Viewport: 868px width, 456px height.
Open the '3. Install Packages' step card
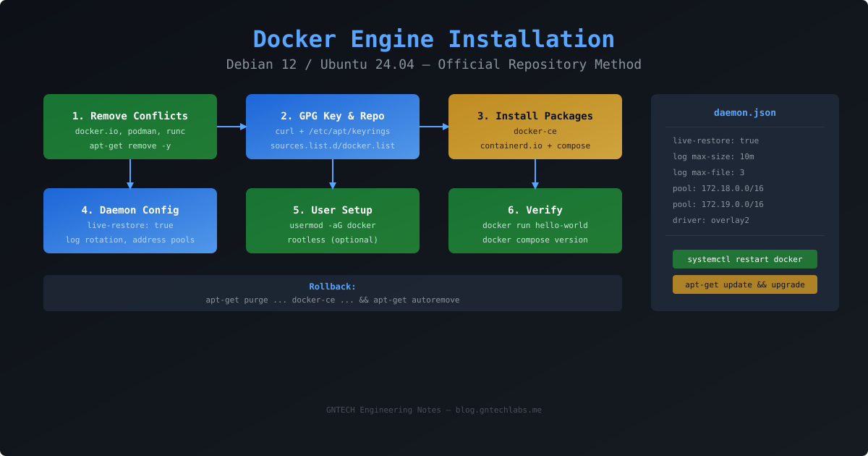pyautogui.click(x=535, y=127)
